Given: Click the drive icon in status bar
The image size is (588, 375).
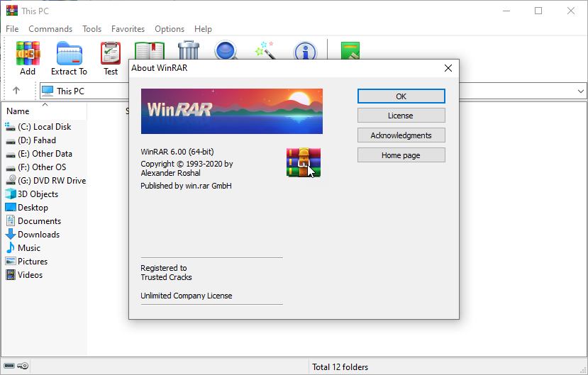Looking at the screenshot, I should (9, 366).
